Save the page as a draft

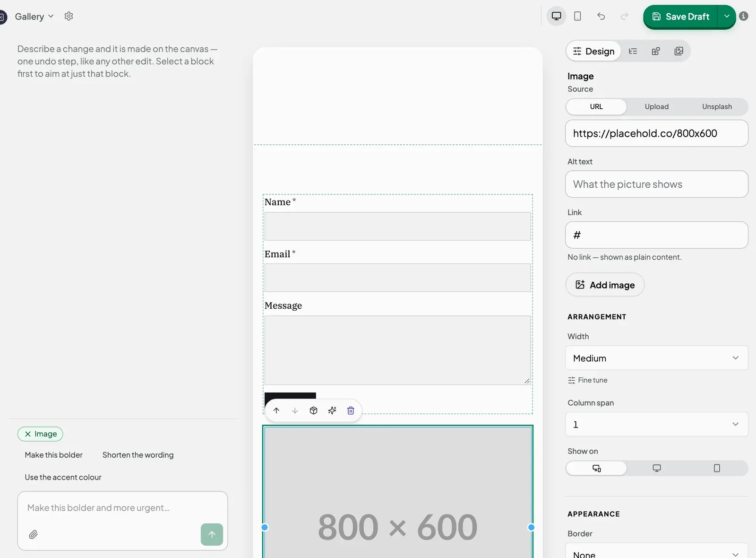pyautogui.click(x=680, y=17)
